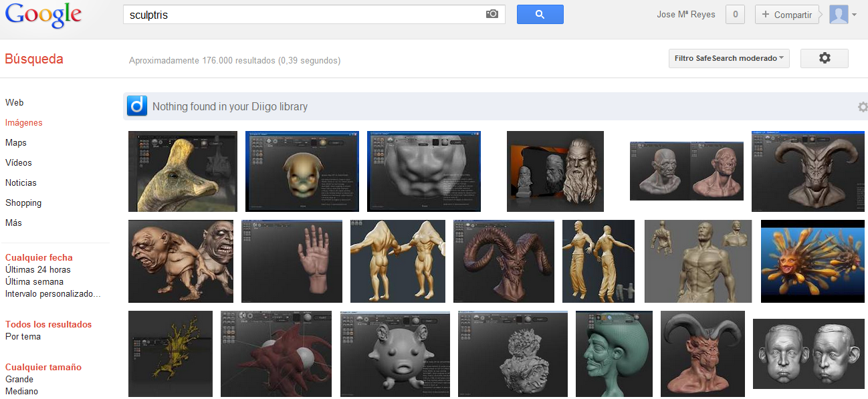
Task: Filter by Últimas 24 horas
Action: pyautogui.click(x=38, y=269)
